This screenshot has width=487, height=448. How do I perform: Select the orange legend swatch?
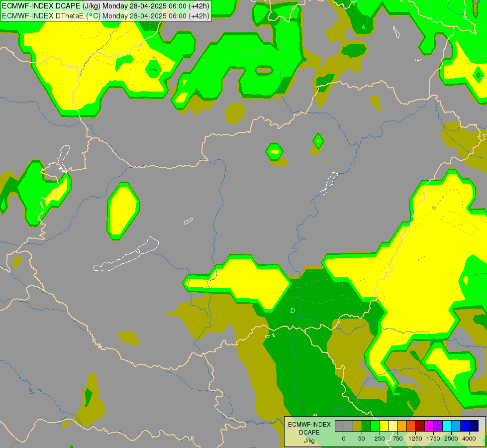[x=402, y=426]
